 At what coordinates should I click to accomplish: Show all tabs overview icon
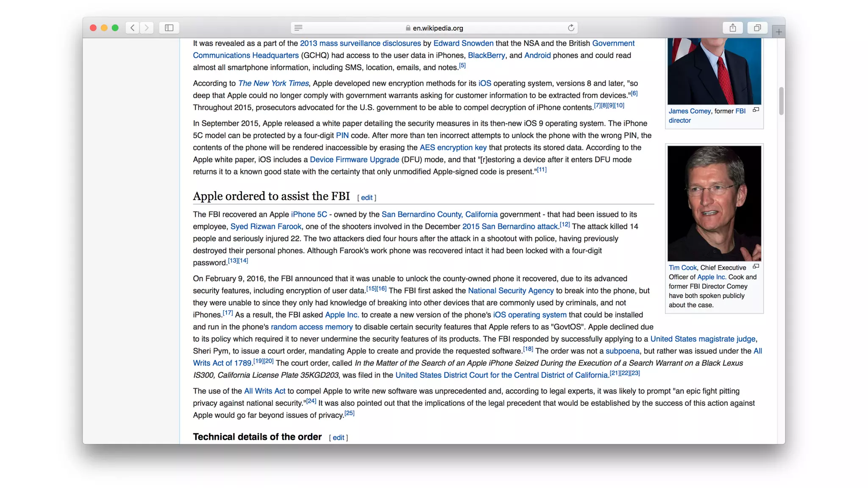point(757,28)
